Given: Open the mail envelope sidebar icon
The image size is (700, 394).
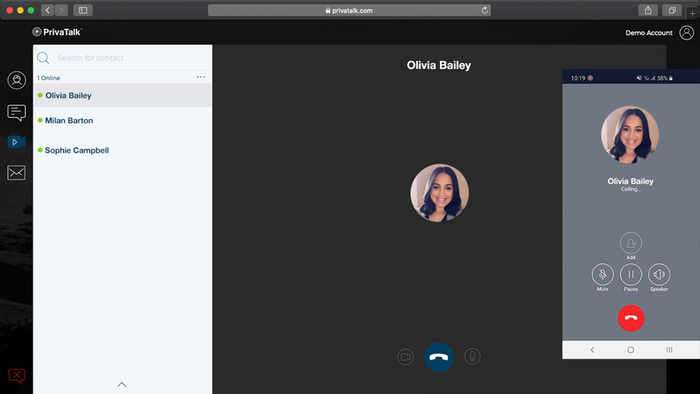Looking at the screenshot, I should click(17, 173).
